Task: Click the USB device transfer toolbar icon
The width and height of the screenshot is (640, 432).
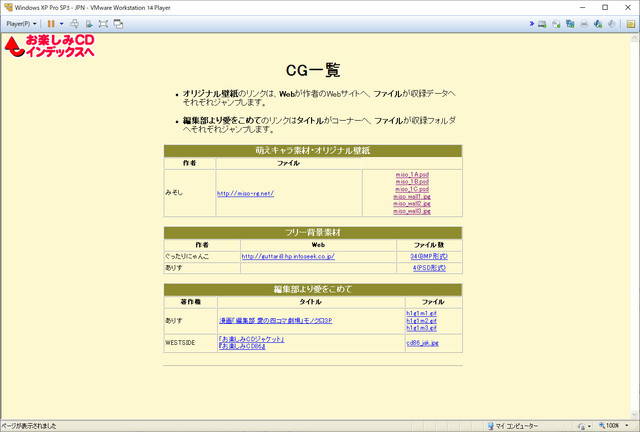Action: tap(89, 24)
